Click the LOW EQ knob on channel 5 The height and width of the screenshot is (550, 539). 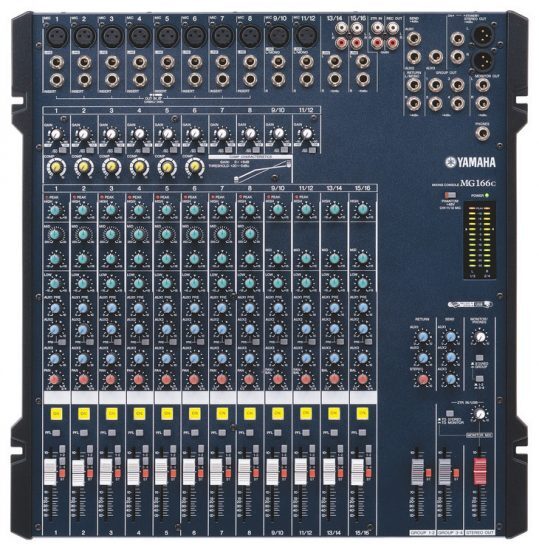click(x=167, y=283)
